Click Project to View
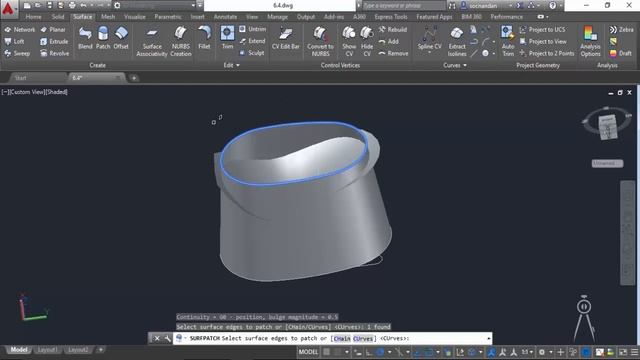Image resolution: width=640 pixels, height=360 pixels. [543, 41]
